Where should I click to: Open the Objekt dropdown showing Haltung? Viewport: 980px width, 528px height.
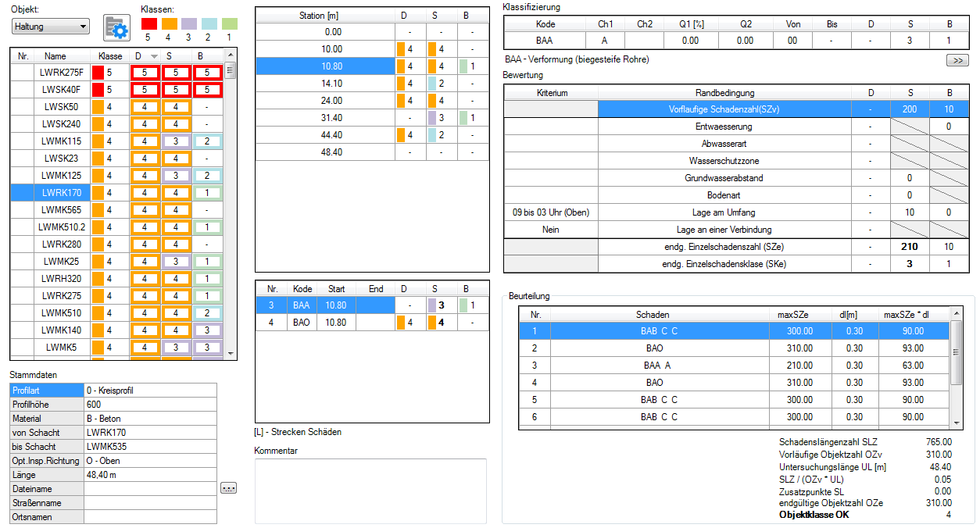coord(51,27)
